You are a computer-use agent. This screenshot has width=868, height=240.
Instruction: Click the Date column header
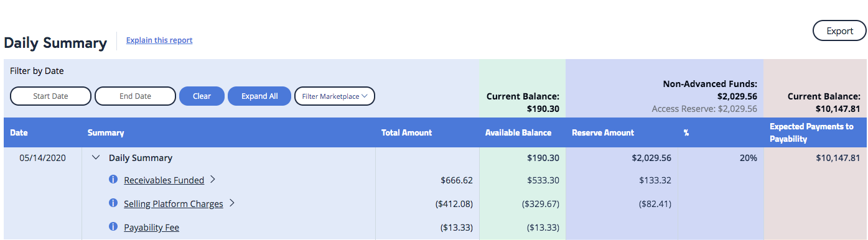pos(19,132)
